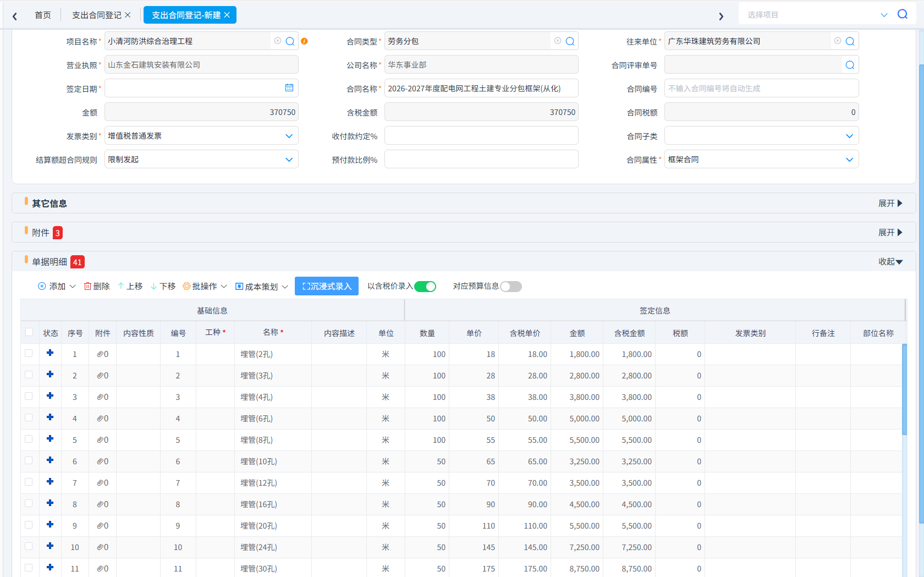
Task: Open the 成本策划 menu
Action: click(261, 287)
